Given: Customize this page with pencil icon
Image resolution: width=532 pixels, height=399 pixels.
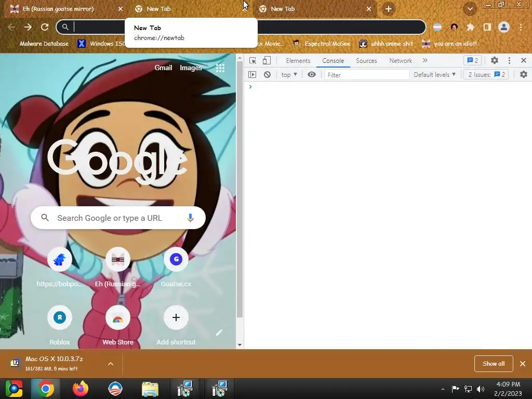Looking at the screenshot, I should (x=219, y=332).
